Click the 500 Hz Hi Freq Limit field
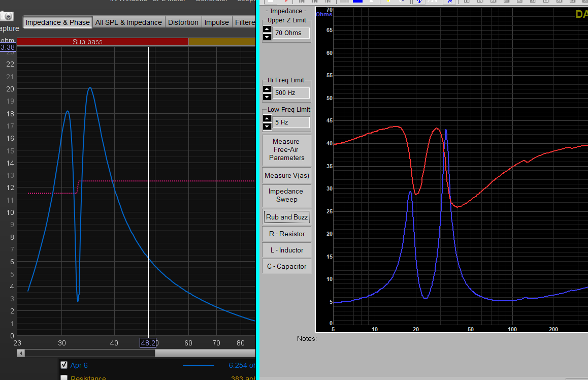The height and width of the screenshot is (380, 588). [x=291, y=93]
